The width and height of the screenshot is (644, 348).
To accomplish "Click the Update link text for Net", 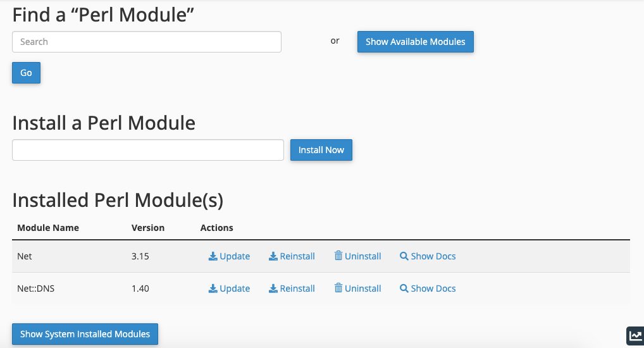I will (235, 256).
